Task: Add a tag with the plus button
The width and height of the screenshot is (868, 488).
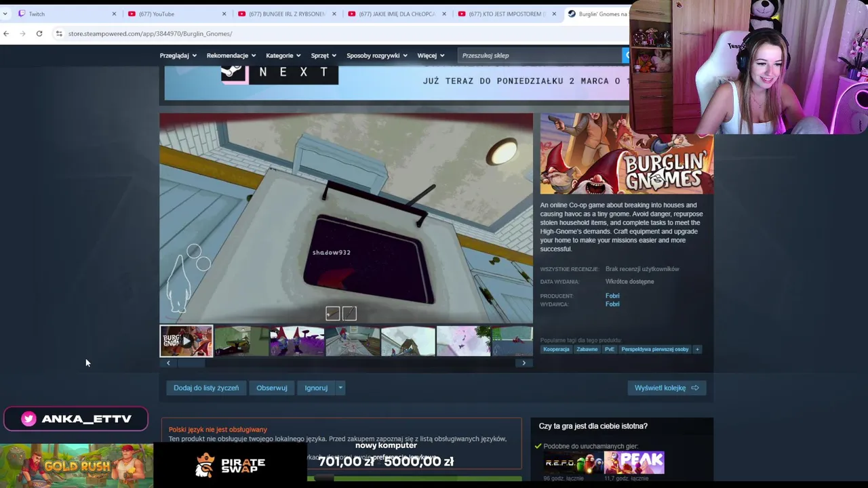Action: click(697, 349)
